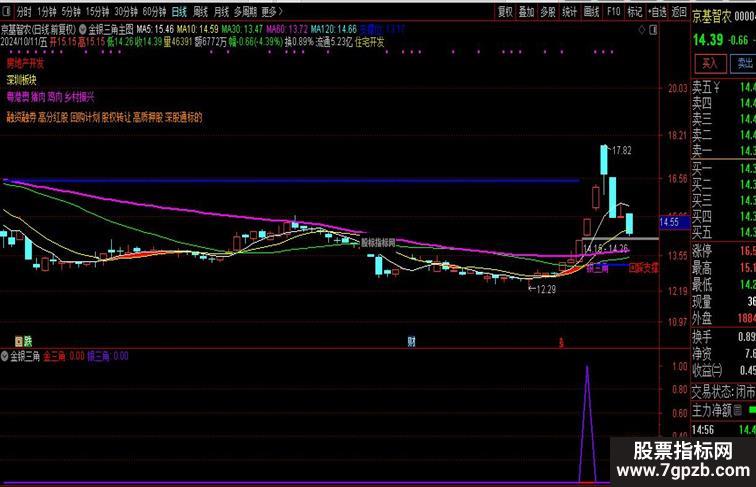
Task: Click the 跌 marker at chart bottom-left
Action: (28, 342)
